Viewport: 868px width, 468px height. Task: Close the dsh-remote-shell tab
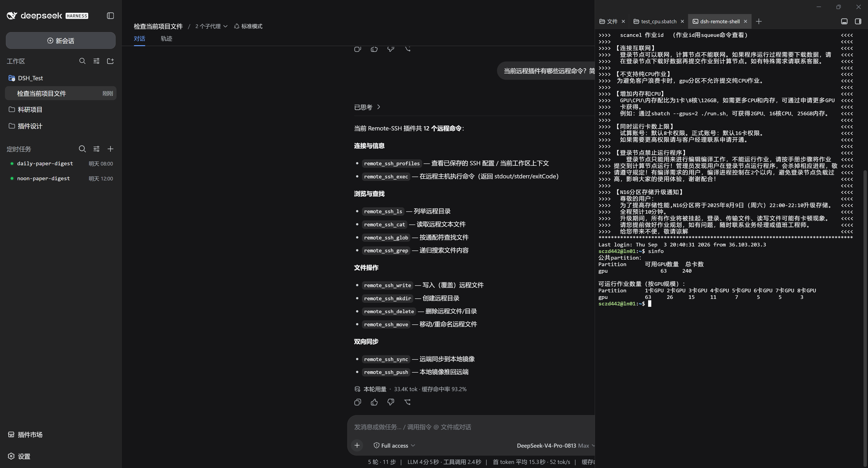pos(745,21)
